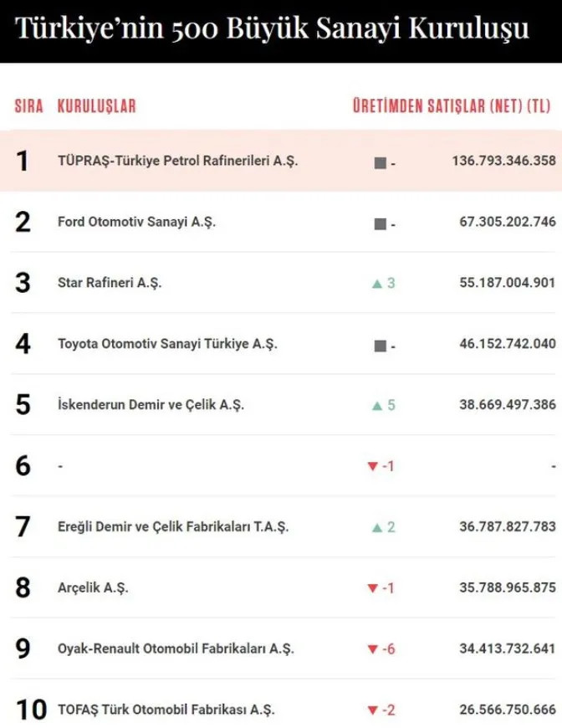562x728 pixels.
Task: Click the red down arrow for Arçelik
Action: (373, 589)
